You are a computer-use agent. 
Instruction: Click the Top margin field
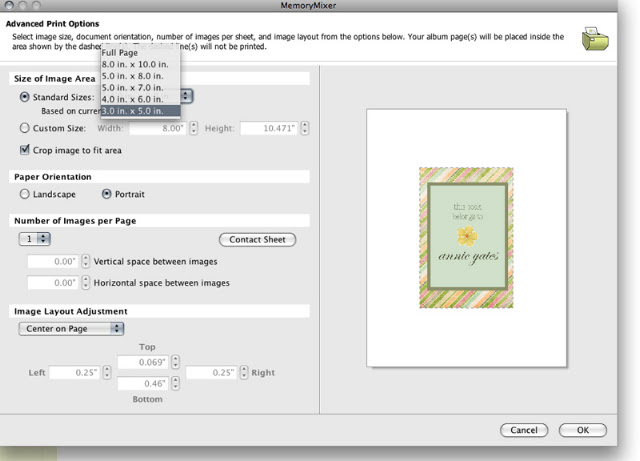click(143, 362)
